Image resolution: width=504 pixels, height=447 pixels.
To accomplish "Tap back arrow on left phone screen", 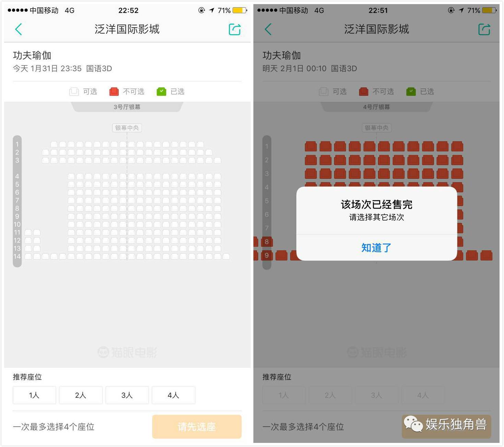I will coord(19,29).
